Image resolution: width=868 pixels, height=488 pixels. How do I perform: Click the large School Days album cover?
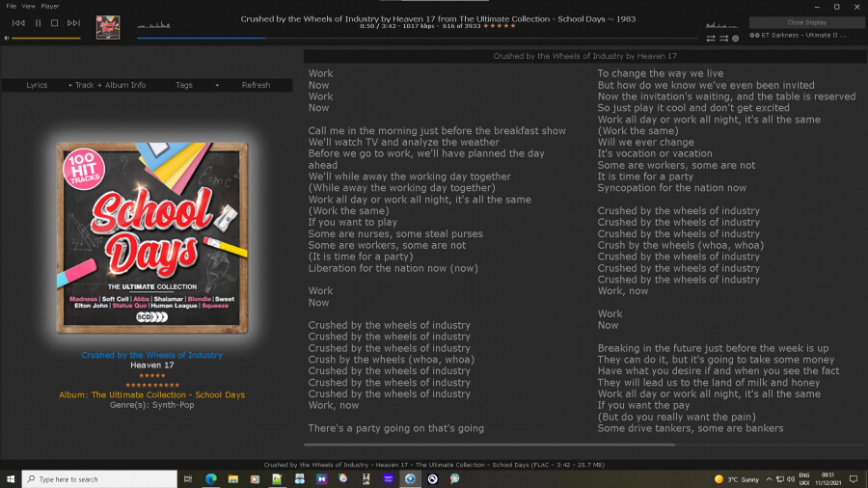[x=152, y=238]
